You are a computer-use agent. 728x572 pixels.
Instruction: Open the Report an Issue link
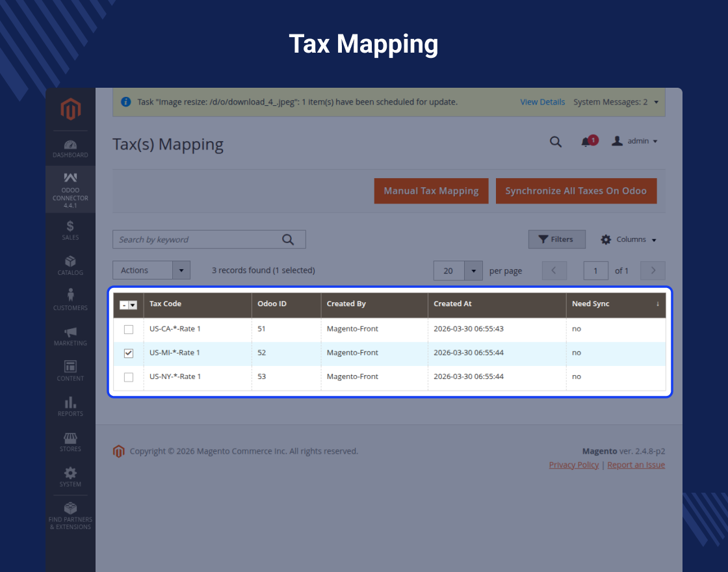pos(636,465)
